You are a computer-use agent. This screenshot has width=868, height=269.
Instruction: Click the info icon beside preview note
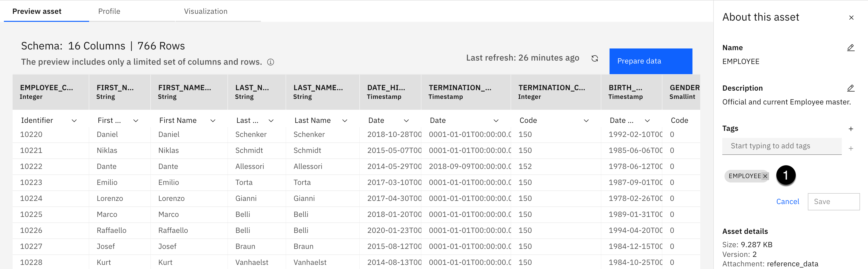[270, 62]
